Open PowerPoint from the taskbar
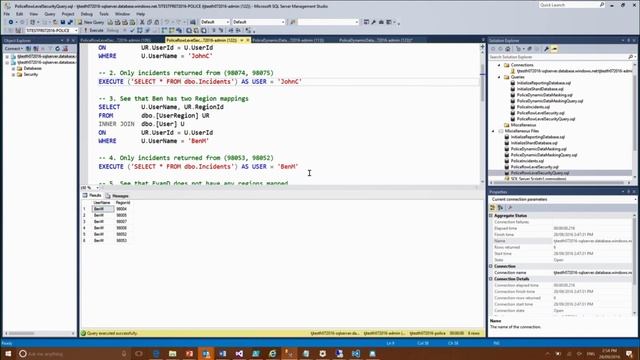The height and width of the screenshot is (360, 640). click(x=189, y=353)
